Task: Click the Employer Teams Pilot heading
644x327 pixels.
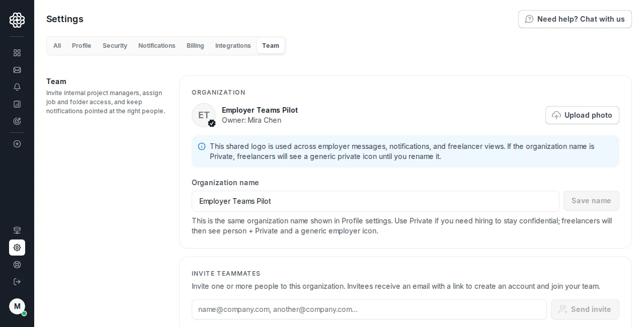Action: 260,110
